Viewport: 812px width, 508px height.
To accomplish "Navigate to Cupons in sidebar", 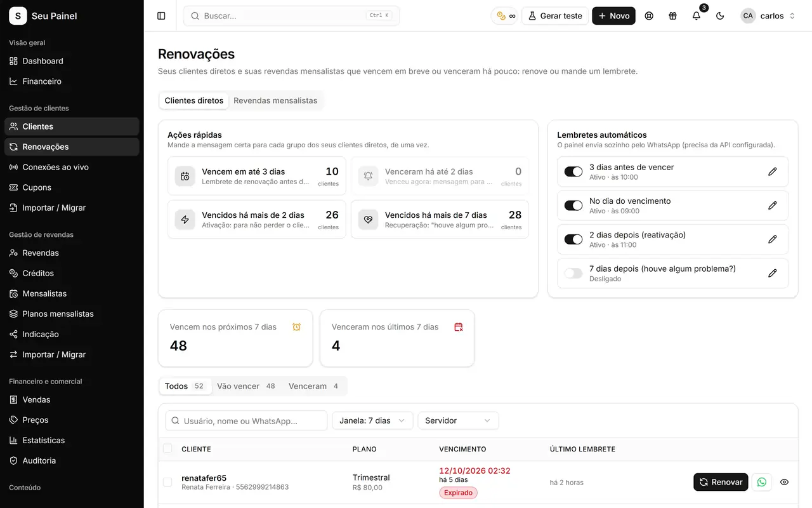I will click(72, 187).
